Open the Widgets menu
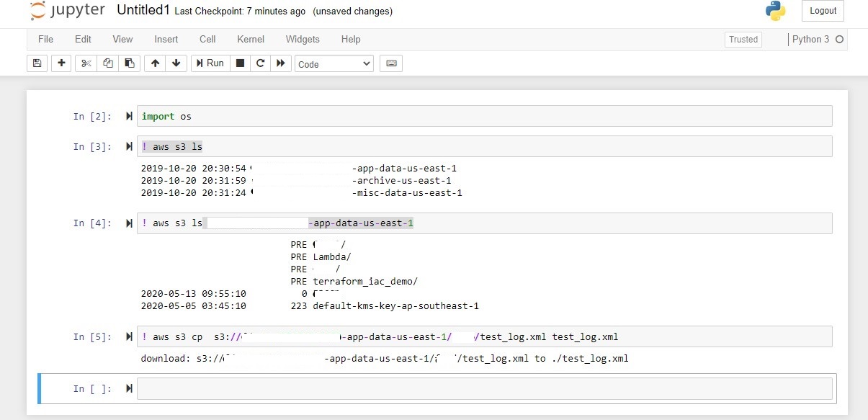868x420 pixels. pos(302,40)
